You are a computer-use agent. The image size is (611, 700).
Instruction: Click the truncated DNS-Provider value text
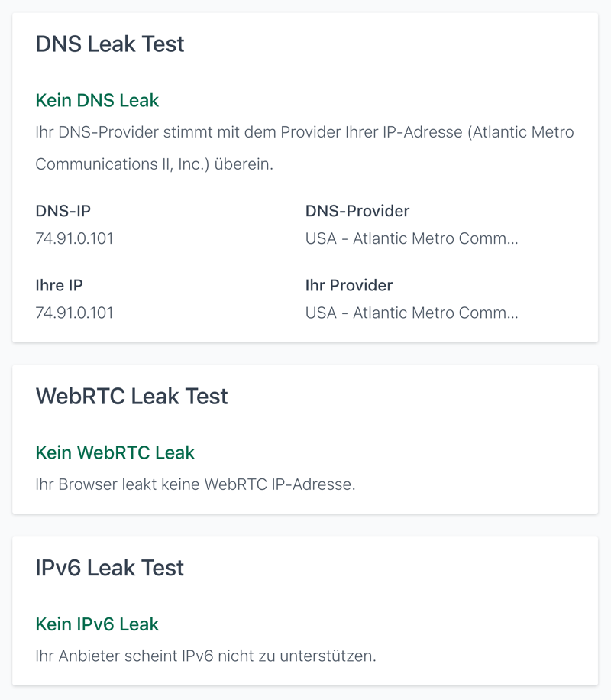point(411,238)
